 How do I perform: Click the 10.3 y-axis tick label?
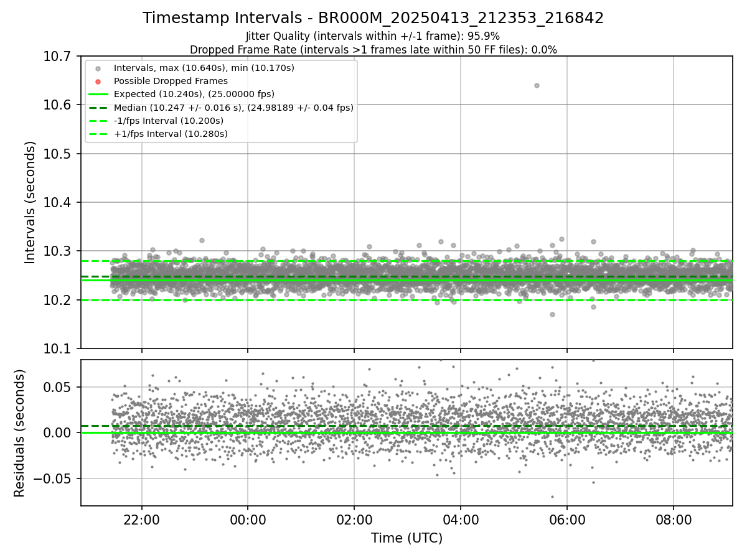[58, 251]
